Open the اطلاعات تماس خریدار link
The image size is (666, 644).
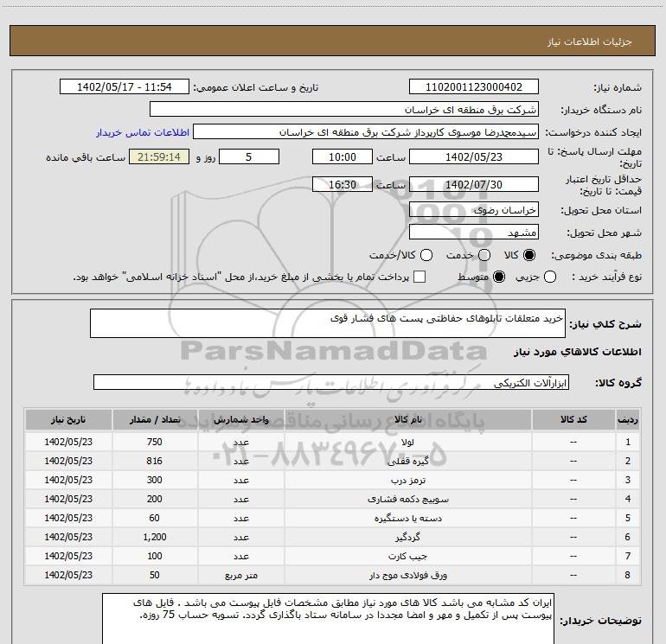tap(143, 132)
